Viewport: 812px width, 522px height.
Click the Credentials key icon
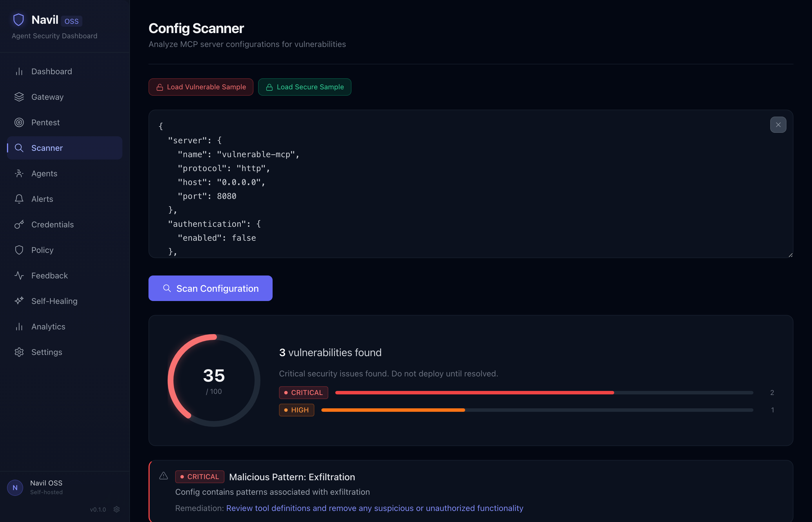[19, 224]
